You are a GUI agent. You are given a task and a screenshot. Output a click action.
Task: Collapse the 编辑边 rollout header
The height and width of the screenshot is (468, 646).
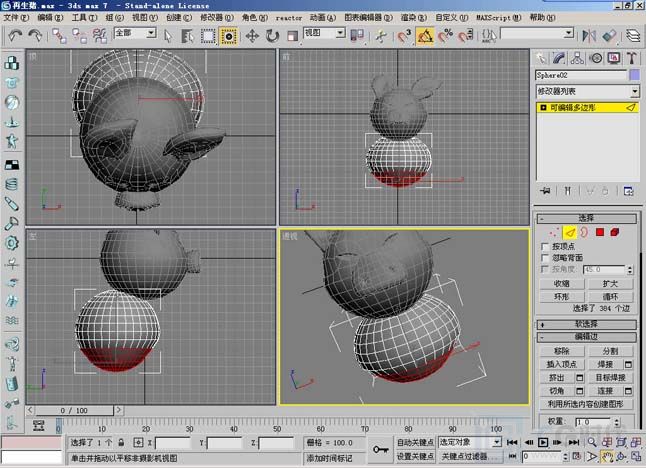coord(586,337)
